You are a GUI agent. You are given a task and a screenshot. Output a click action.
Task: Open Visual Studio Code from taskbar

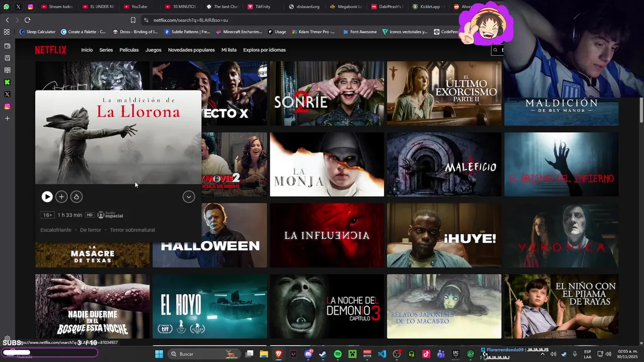coord(382,354)
